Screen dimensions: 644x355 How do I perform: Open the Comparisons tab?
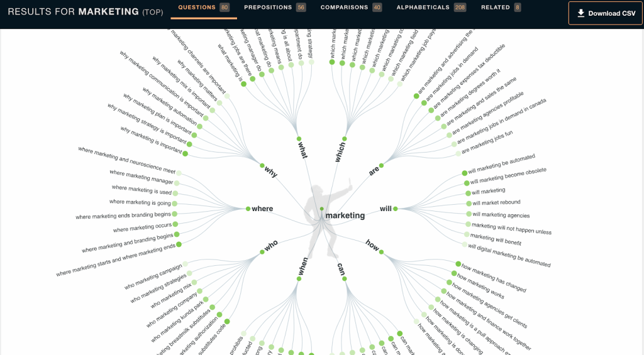click(351, 8)
